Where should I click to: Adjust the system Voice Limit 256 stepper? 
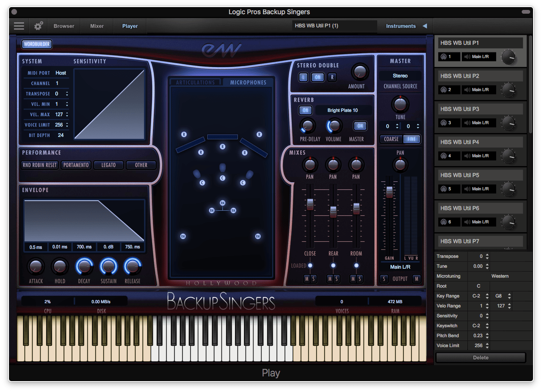click(67, 125)
